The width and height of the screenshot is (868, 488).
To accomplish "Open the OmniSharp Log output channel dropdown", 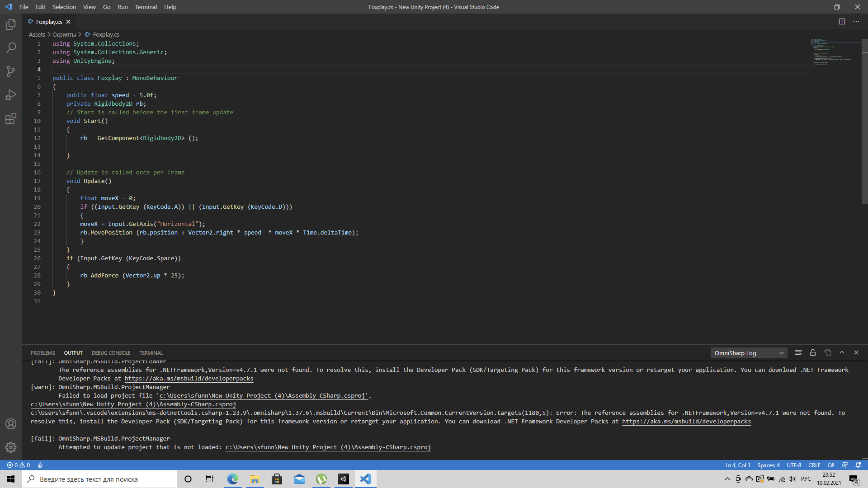I will tap(749, 353).
